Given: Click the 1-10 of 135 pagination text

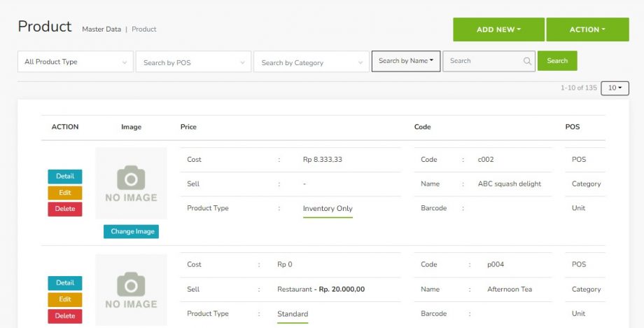Looking at the screenshot, I should pos(578,88).
